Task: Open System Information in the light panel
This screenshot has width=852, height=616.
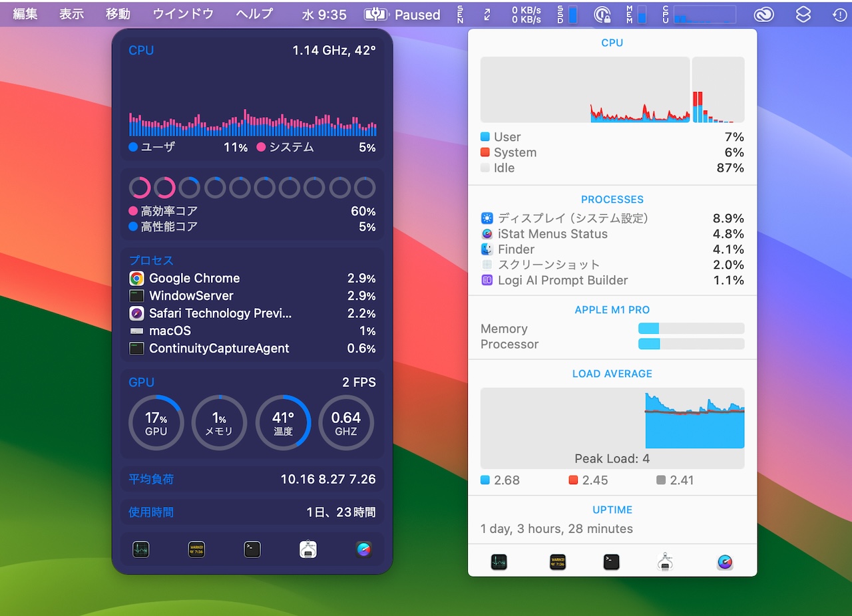Action: pos(666,562)
